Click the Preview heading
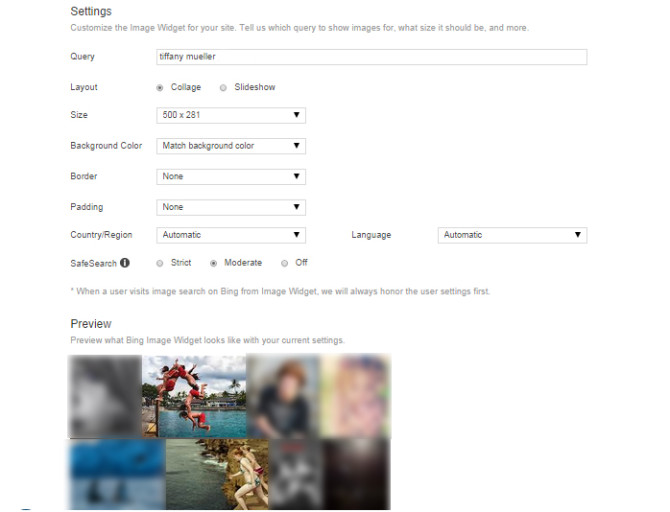This screenshot has height=512, width=670. 91,324
